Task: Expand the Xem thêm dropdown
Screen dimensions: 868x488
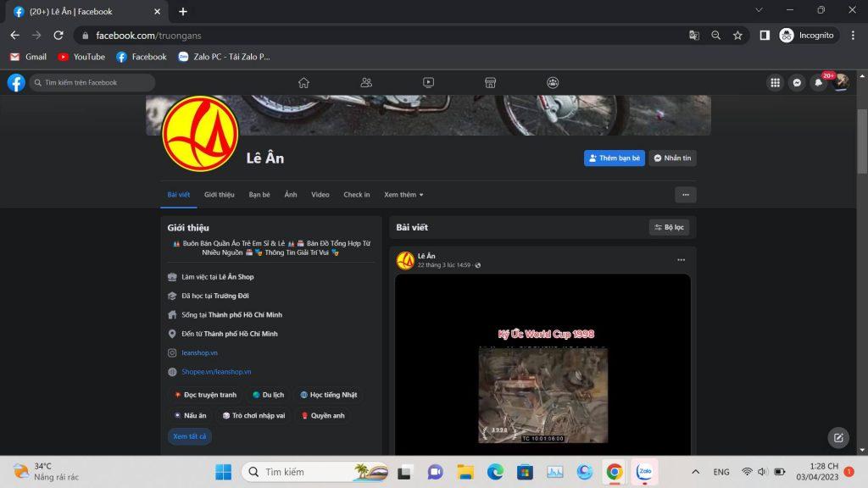Action: [403, 195]
